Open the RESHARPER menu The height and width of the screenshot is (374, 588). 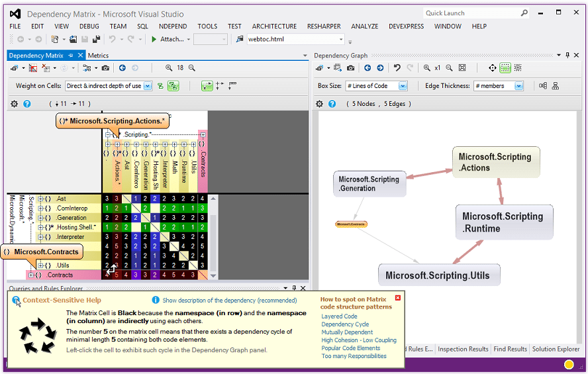(x=324, y=26)
